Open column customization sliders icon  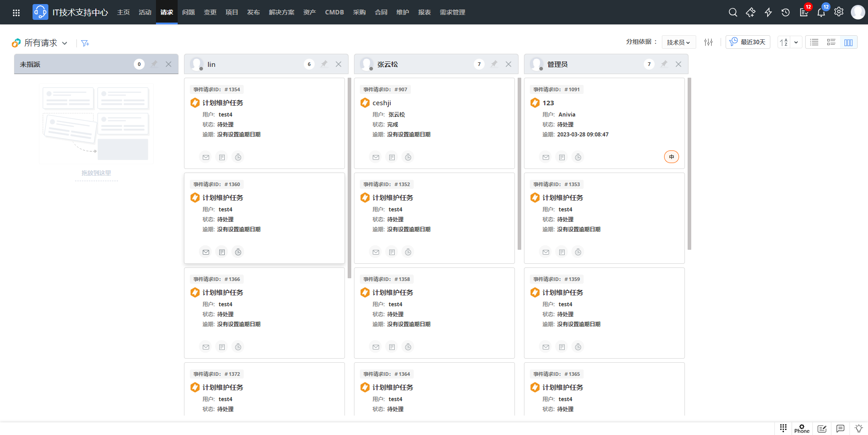(708, 42)
